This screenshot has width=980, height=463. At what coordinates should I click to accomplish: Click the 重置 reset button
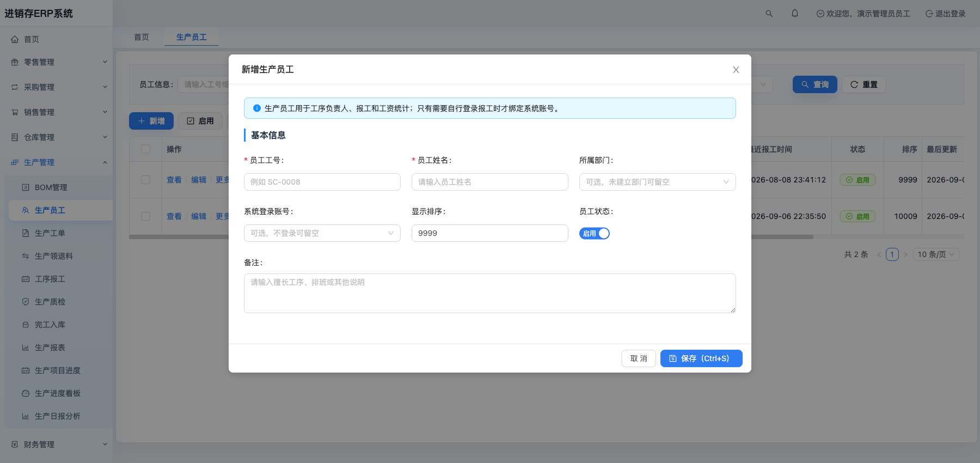[864, 84]
